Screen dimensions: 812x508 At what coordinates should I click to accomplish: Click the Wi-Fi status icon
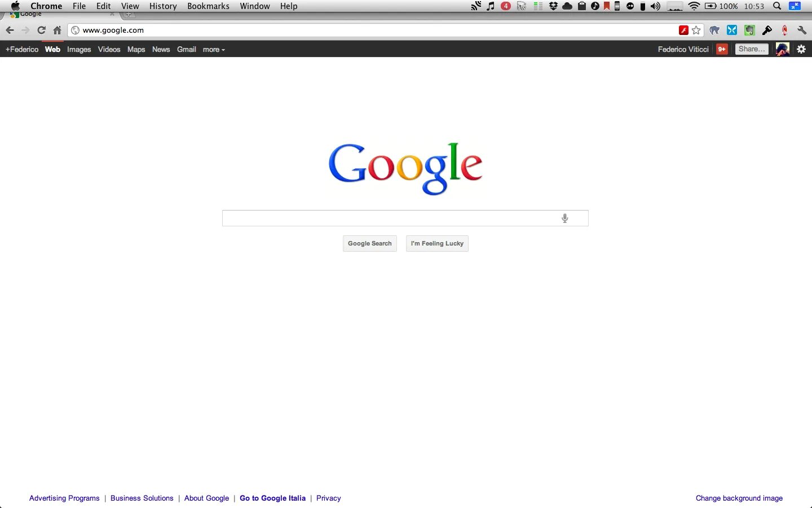(694, 6)
